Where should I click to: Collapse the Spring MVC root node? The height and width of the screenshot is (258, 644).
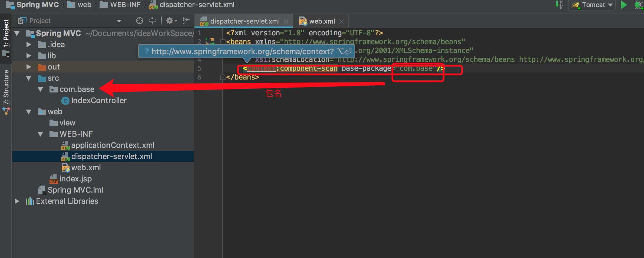click(17, 33)
